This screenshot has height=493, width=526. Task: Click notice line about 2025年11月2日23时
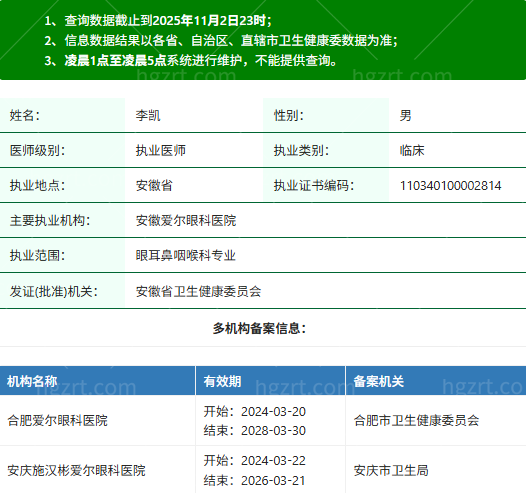point(158,20)
